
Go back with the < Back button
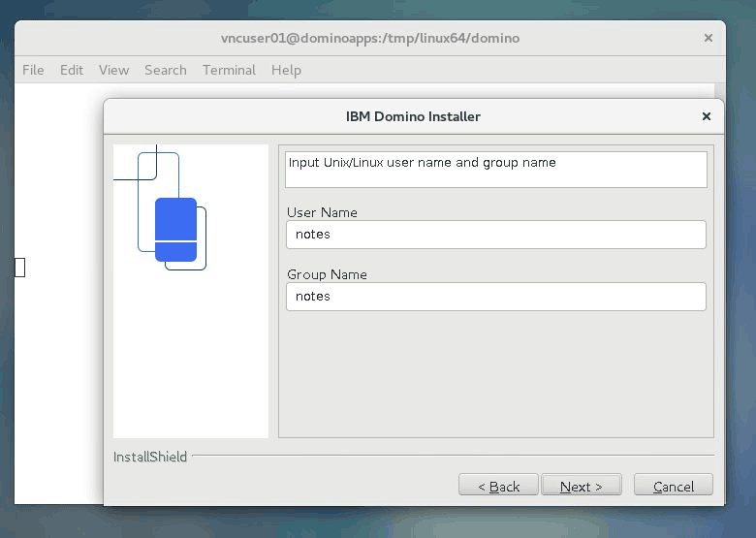[x=498, y=485]
